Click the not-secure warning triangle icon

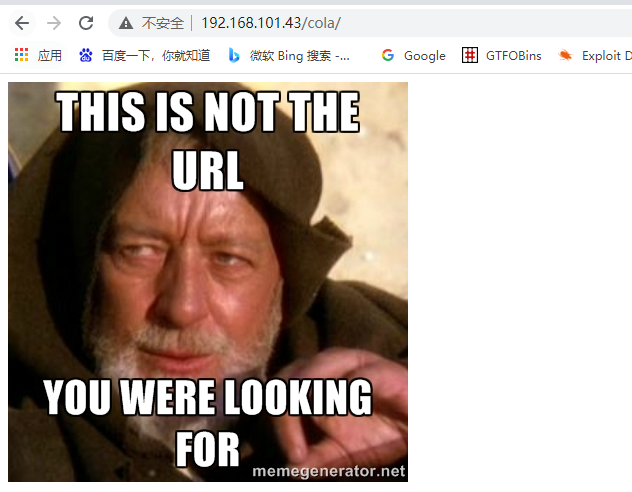point(126,23)
